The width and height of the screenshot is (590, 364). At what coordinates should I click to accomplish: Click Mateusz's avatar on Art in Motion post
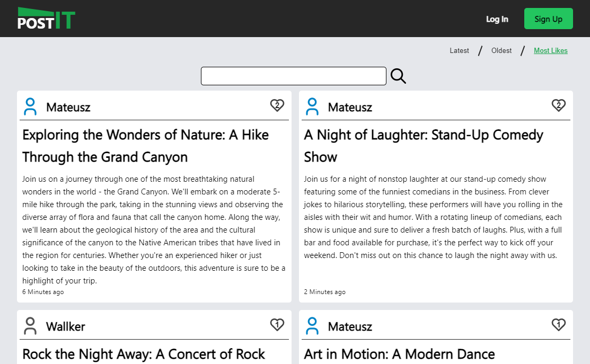pos(312,326)
